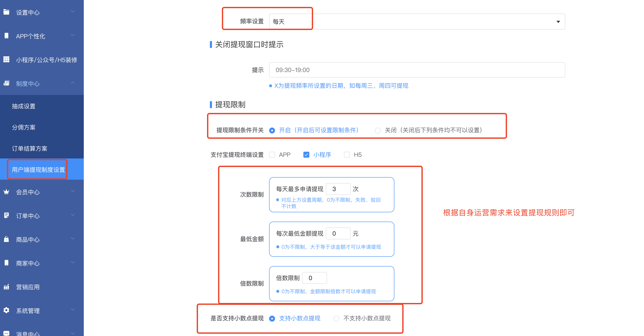Image resolution: width=644 pixels, height=336 pixels.
Task: Click the label '支付宝提现终端设置'
Action: (x=237, y=155)
